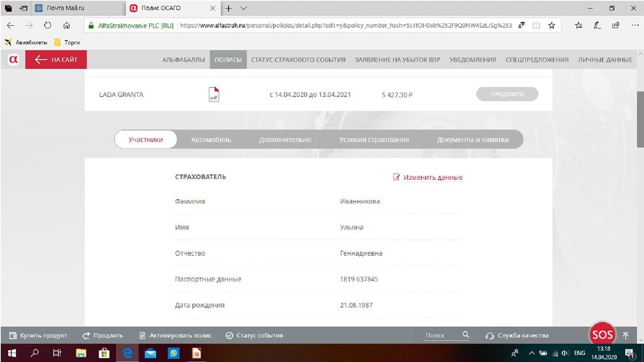Screen dimensions: 644x362
Task: Open Windows taskbar search
Action: [x=35, y=353]
